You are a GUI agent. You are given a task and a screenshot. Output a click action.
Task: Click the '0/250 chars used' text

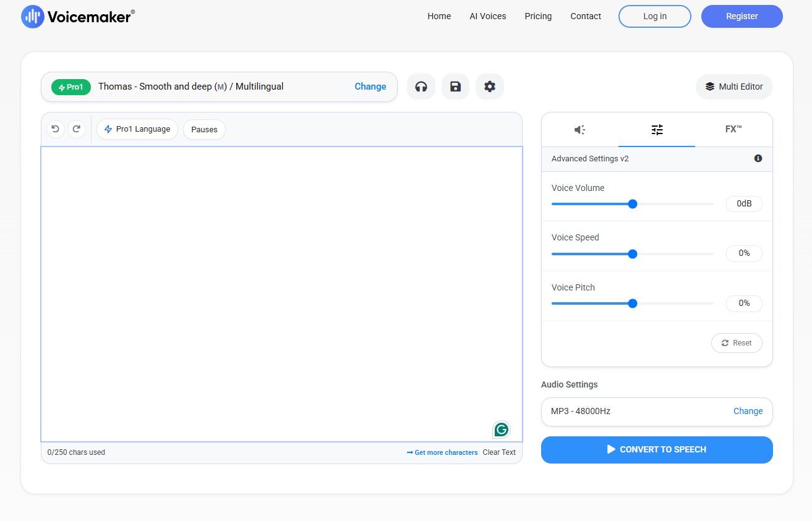pos(76,452)
